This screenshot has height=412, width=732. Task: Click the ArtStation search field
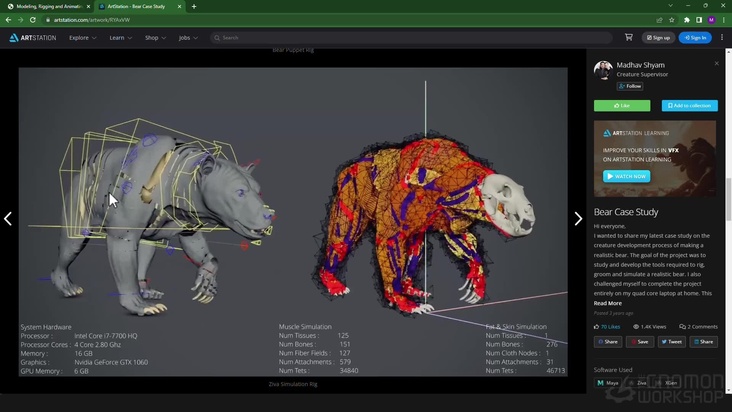pyautogui.click(x=411, y=38)
